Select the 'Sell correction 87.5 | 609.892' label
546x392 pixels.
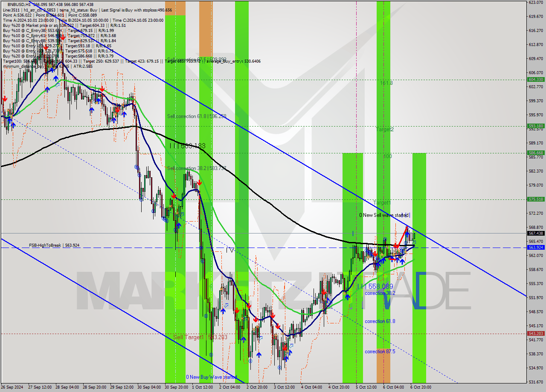(197, 60)
